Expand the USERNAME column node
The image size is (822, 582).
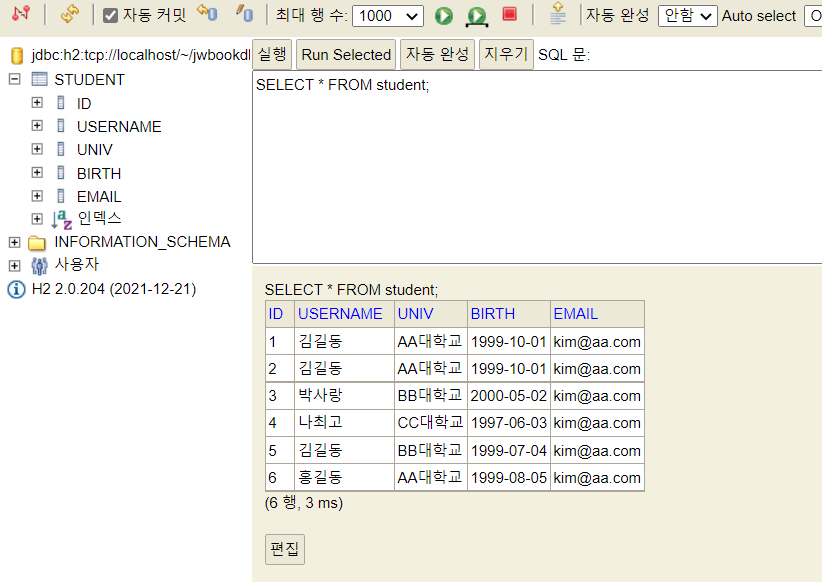coord(37,125)
